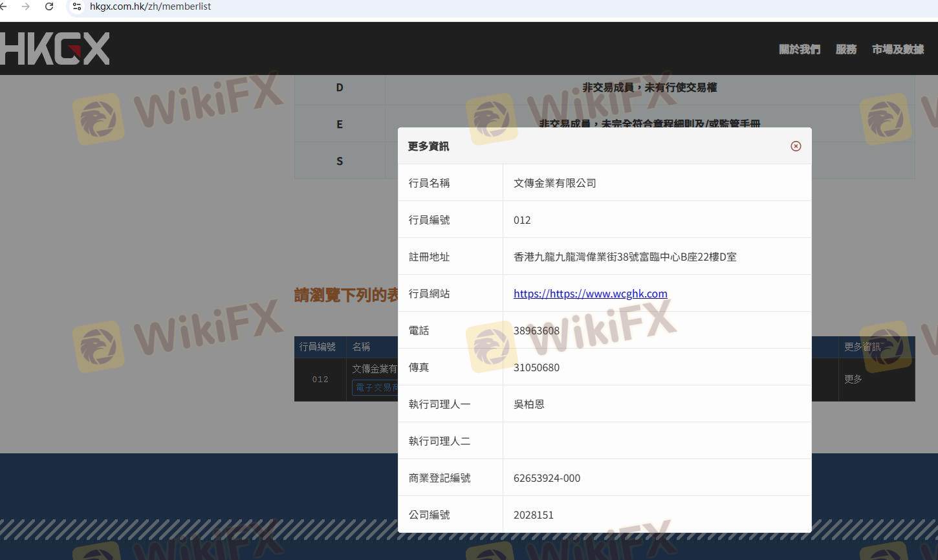Click the HKGX logo

click(55, 49)
